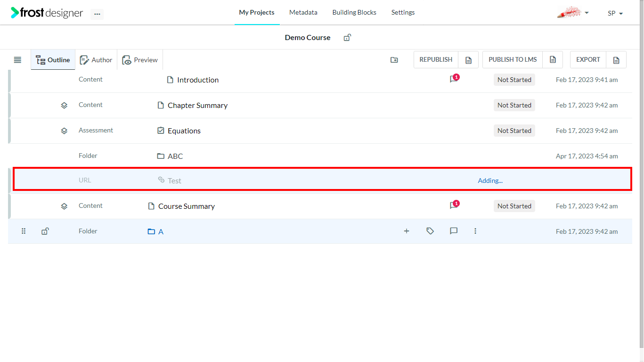Open the Export log document icon
The height and width of the screenshot is (362, 644).
tap(616, 60)
